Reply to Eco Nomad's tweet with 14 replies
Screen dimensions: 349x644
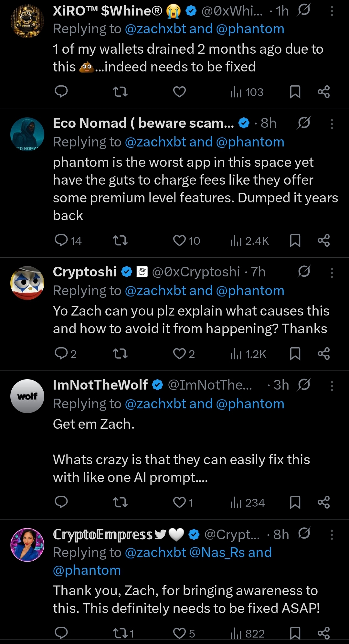(x=61, y=241)
